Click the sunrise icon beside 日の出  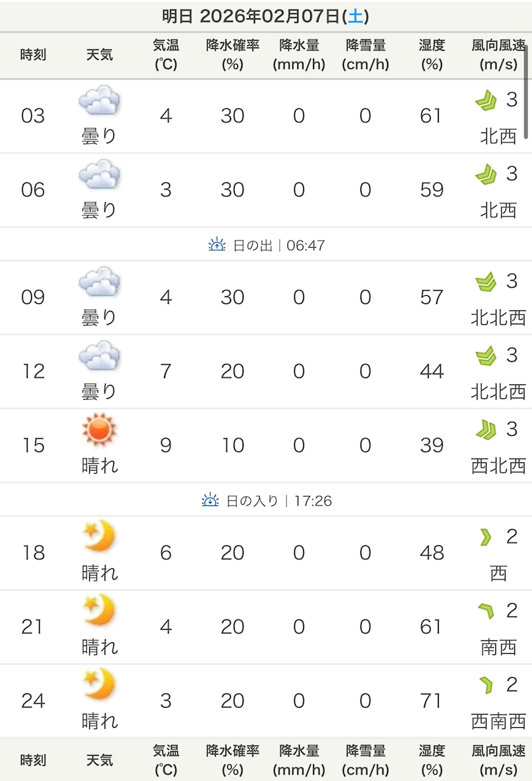click(217, 244)
